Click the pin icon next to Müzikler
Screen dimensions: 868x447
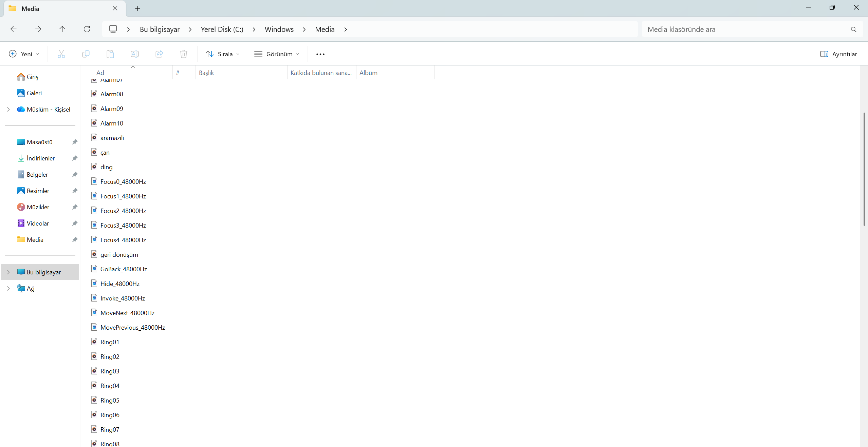point(75,207)
